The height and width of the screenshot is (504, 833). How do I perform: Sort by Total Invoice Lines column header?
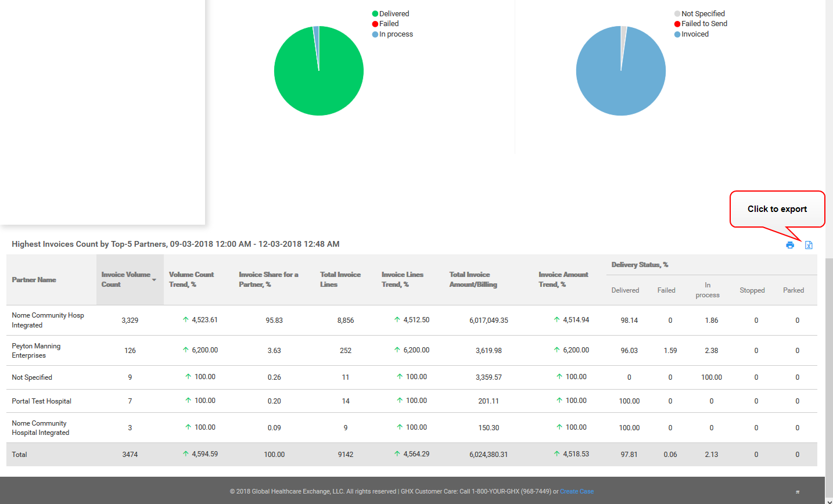[340, 279]
